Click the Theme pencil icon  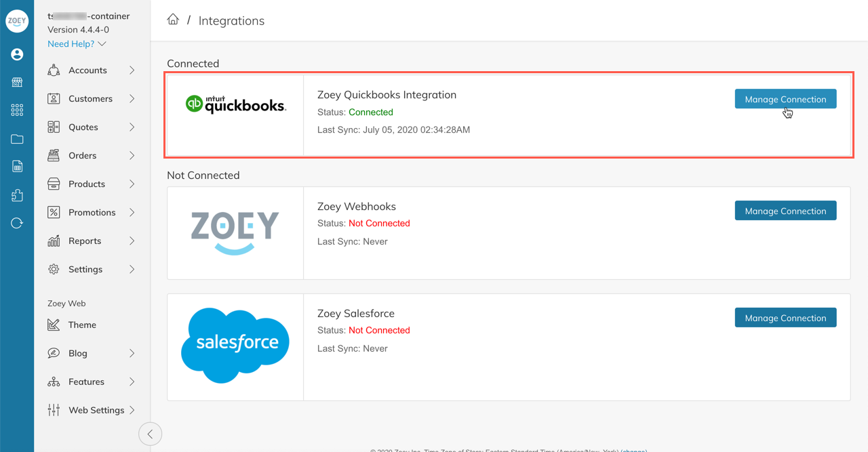(x=54, y=325)
